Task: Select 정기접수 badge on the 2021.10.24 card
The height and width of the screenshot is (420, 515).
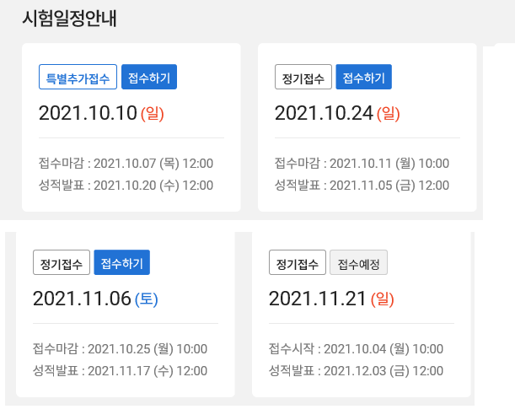Action: [303, 78]
